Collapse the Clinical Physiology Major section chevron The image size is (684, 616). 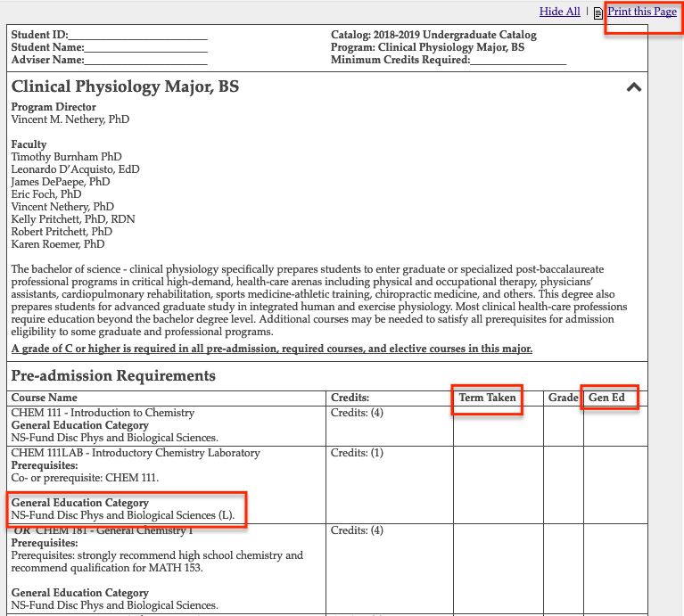634,87
